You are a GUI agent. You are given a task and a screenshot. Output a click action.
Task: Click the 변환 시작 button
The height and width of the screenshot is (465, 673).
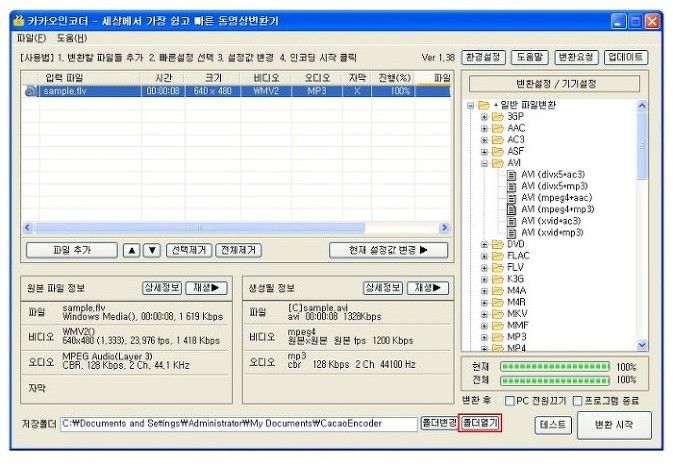[614, 425]
